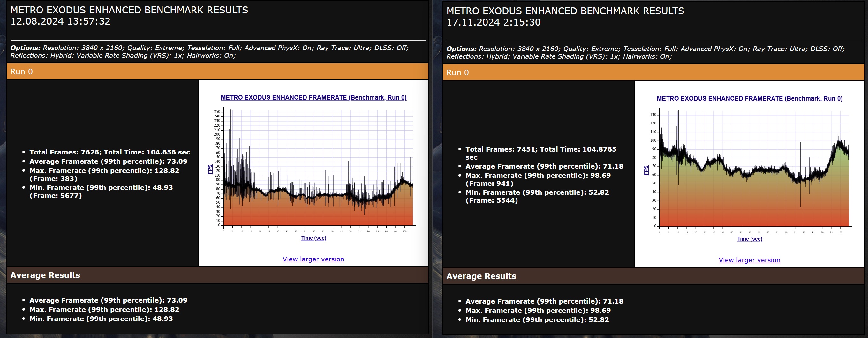Screen dimensions: 868x338
Task: Click the Run 0 header bar in 17.11.2024 report
Action: 653,72
